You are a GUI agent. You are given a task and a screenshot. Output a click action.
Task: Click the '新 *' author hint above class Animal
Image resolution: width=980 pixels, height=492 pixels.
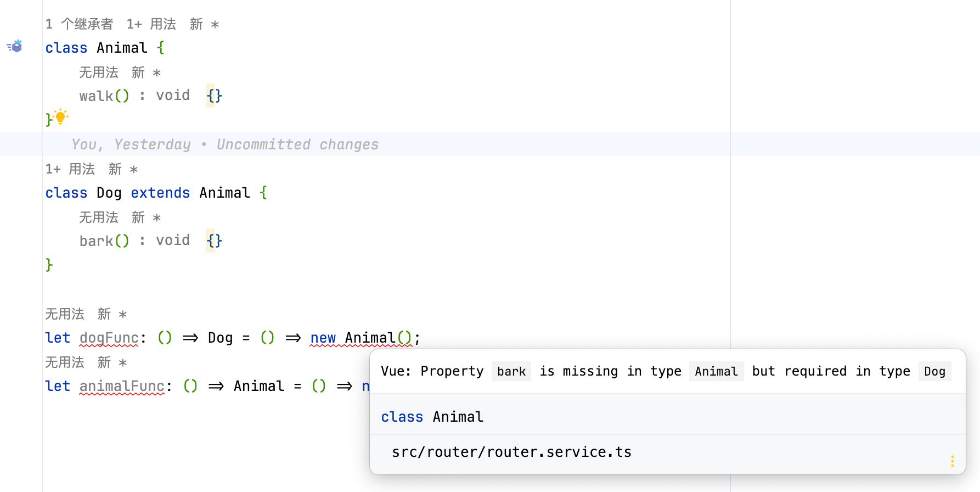coord(204,24)
